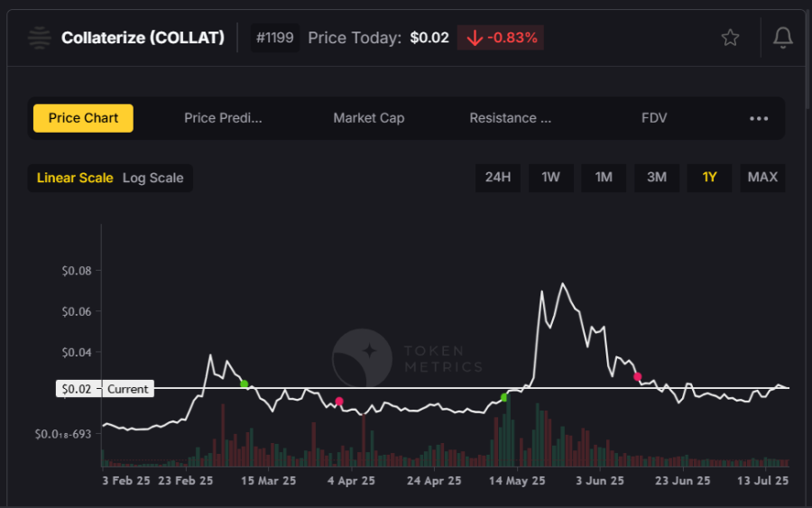Click the favorite star icon
Image resolution: width=812 pixels, height=508 pixels.
pos(730,38)
